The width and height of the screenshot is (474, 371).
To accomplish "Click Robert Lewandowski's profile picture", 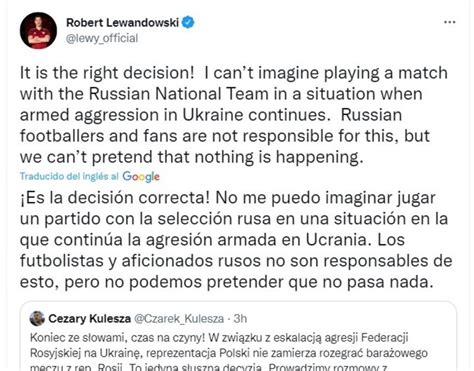I will pyautogui.click(x=38, y=30).
